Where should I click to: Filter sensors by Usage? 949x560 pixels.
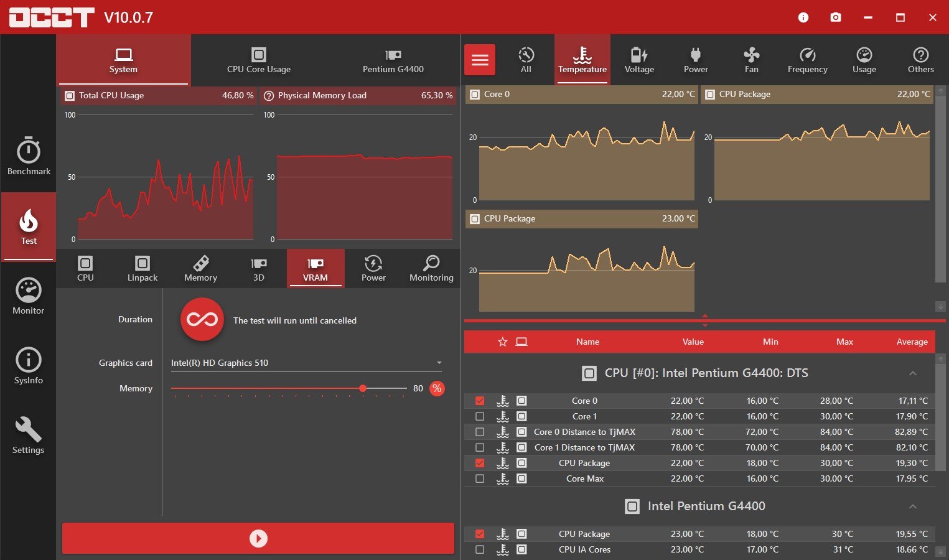864,60
